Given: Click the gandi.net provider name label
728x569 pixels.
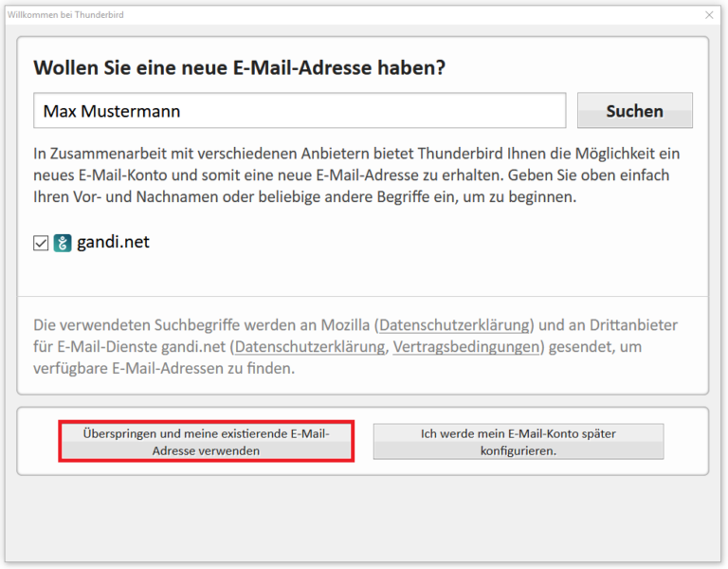Looking at the screenshot, I should pyautogui.click(x=113, y=243).
